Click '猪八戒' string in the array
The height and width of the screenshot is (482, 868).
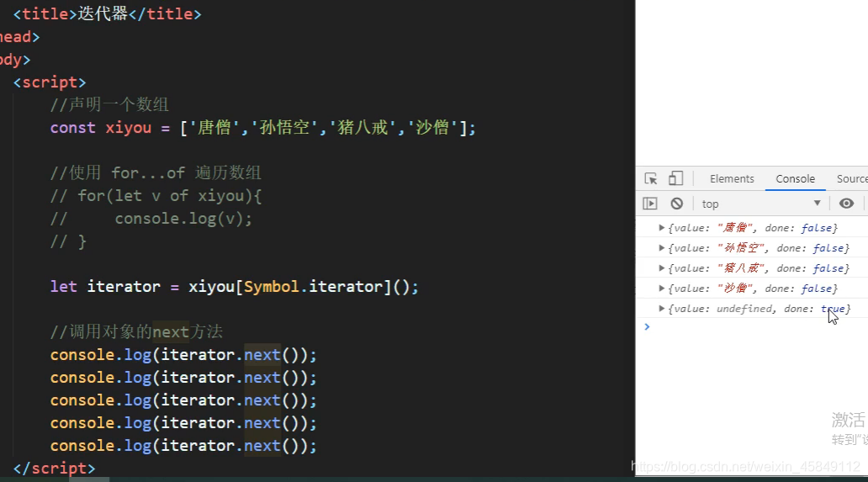pyautogui.click(x=363, y=128)
